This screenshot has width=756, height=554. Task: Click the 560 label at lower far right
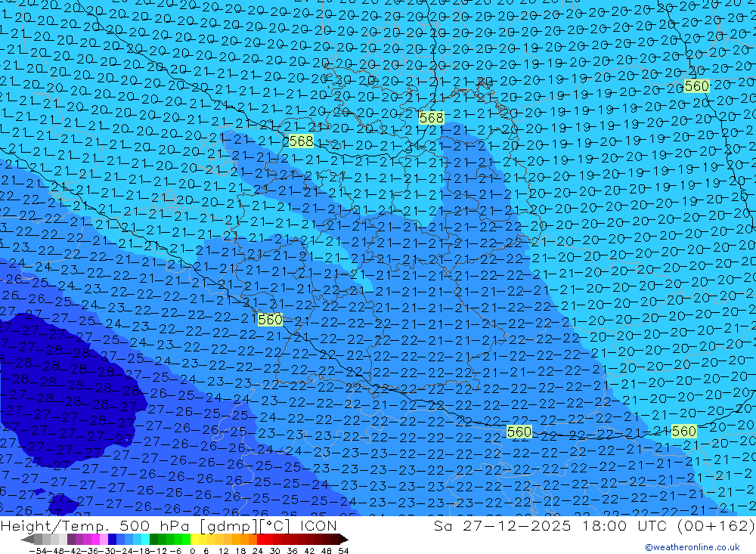[x=683, y=431]
